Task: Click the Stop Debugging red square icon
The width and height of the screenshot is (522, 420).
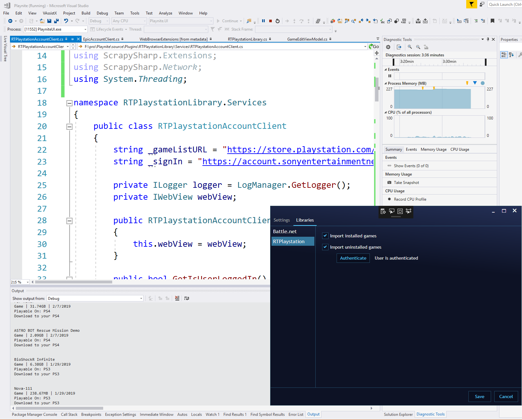Action: pyautogui.click(x=270, y=21)
